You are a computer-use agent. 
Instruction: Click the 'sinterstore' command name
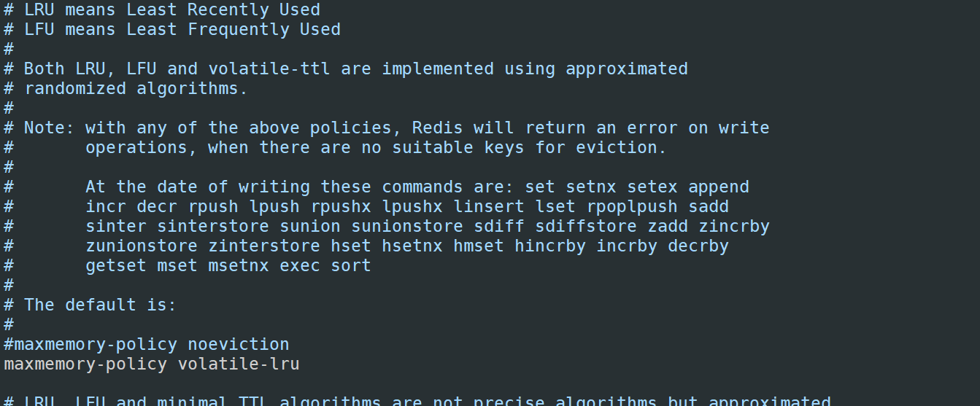click(213, 227)
